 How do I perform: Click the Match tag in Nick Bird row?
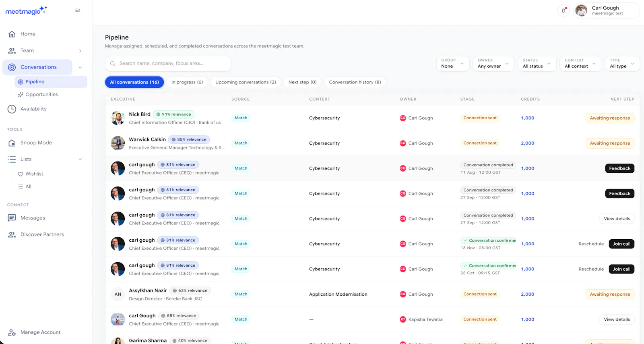[x=241, y=118]
